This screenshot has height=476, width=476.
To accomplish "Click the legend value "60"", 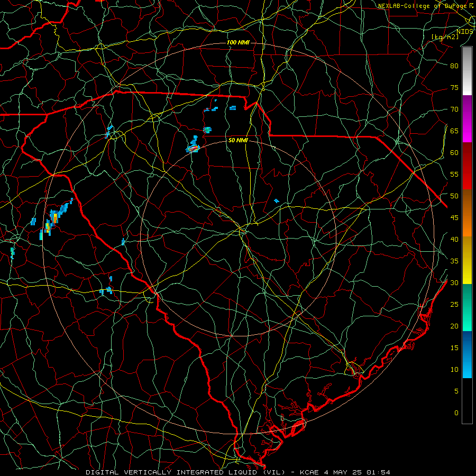I will click(x=454, y=153).
